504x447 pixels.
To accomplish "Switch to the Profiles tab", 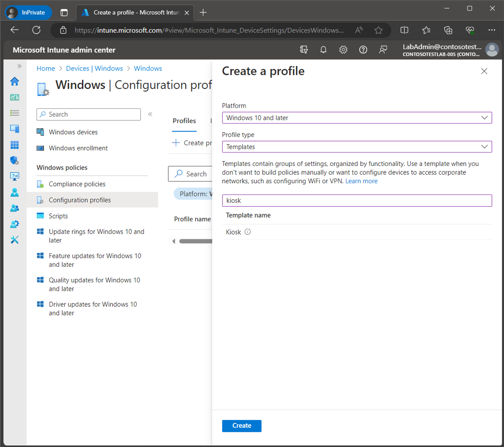I will (184, 121).
